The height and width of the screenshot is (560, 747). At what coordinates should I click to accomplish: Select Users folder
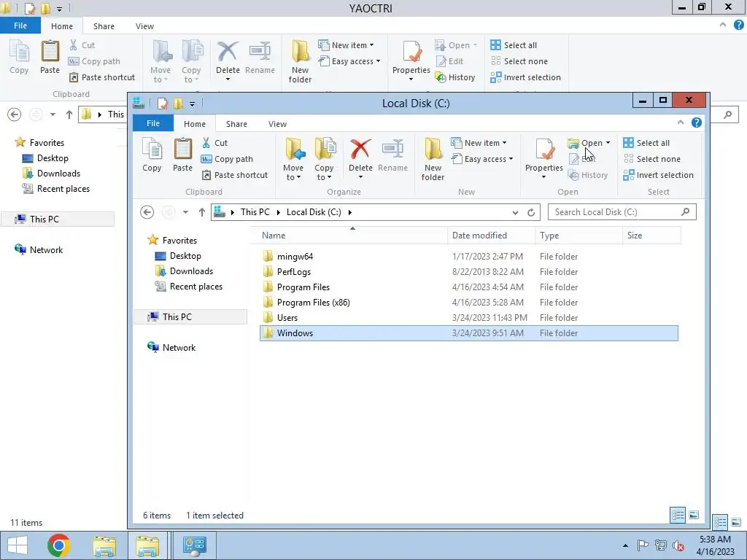[469, 318]
